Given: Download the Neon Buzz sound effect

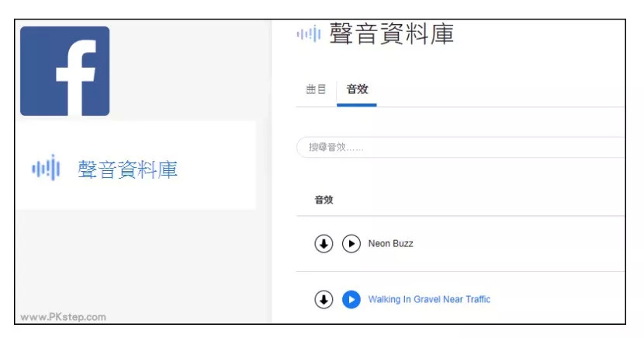Looking at the screenshot, I should pyautogui.click(x=324, y=244).
